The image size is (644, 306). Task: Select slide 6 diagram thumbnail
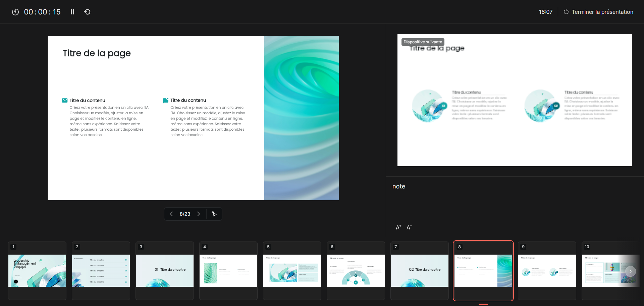coord(356,270)
